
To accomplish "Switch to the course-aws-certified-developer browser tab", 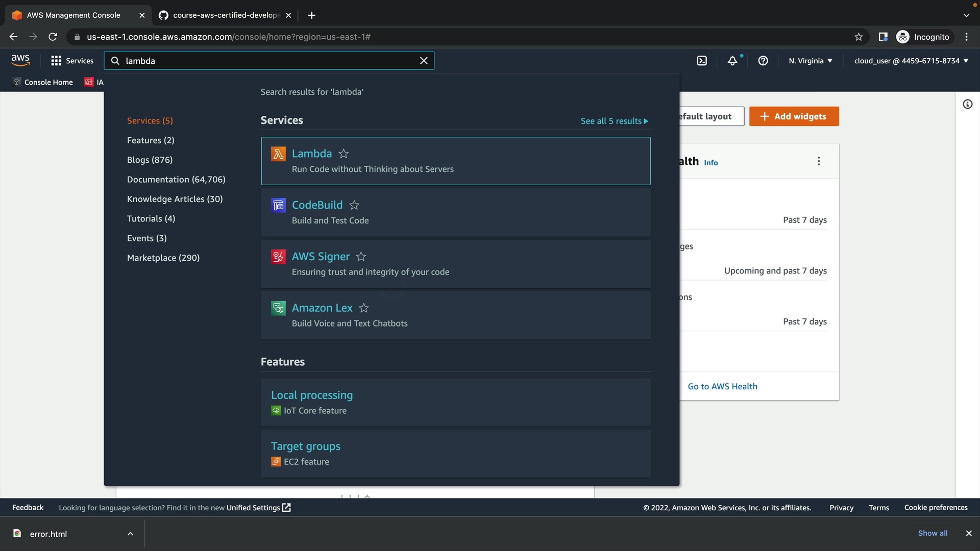I will (225, 15).
